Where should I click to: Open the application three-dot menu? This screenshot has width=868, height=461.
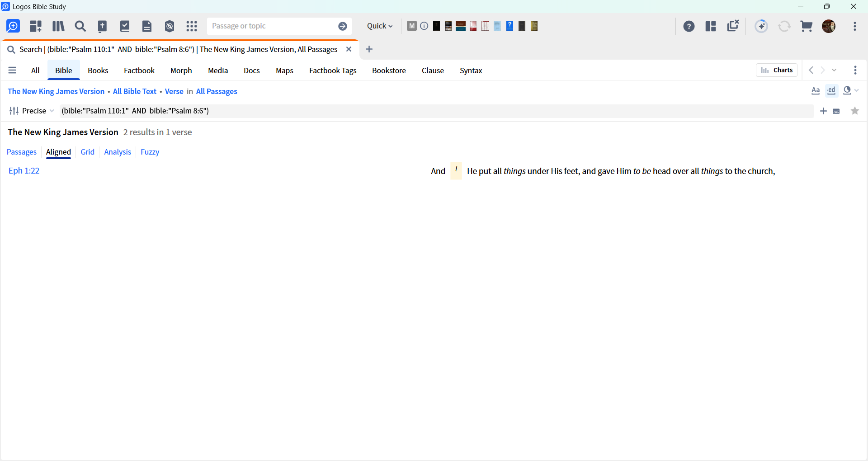(x=855, y=26)
